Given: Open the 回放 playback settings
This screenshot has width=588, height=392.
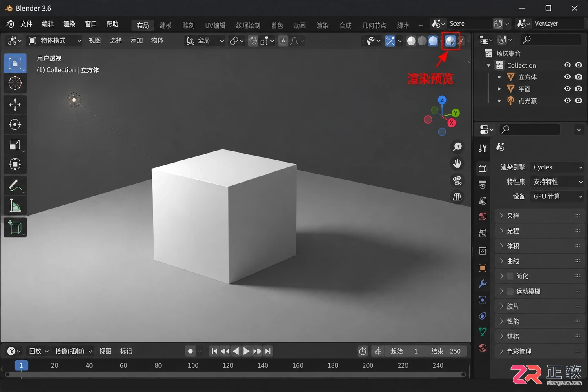Looking at the screenshot, I should (39, 351).
